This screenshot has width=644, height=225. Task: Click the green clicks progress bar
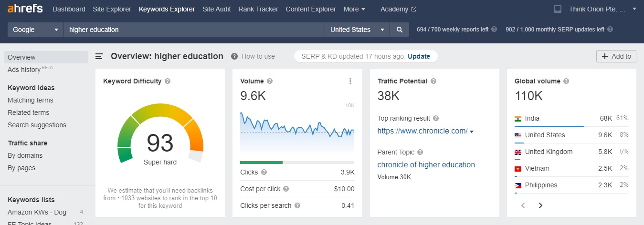(261, 163)
